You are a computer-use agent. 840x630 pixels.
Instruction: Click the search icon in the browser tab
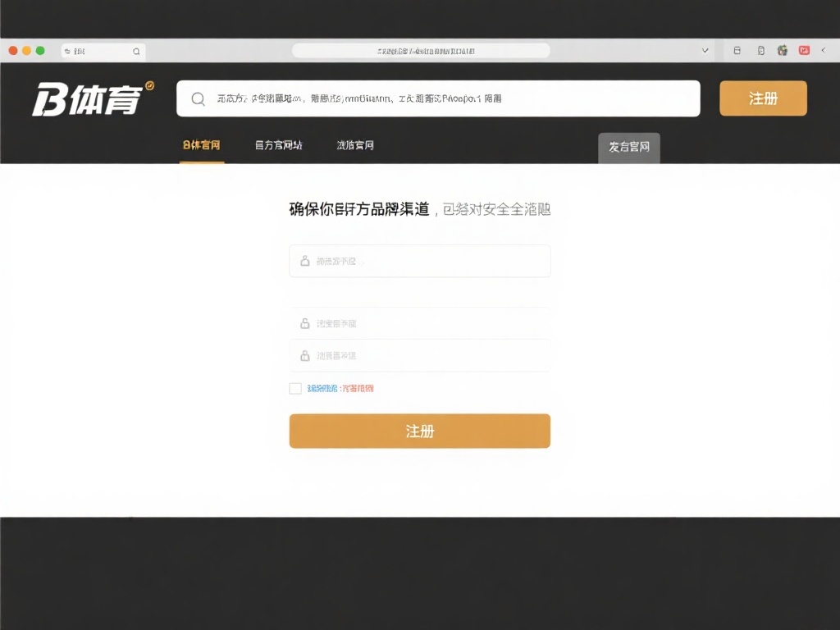136,51
